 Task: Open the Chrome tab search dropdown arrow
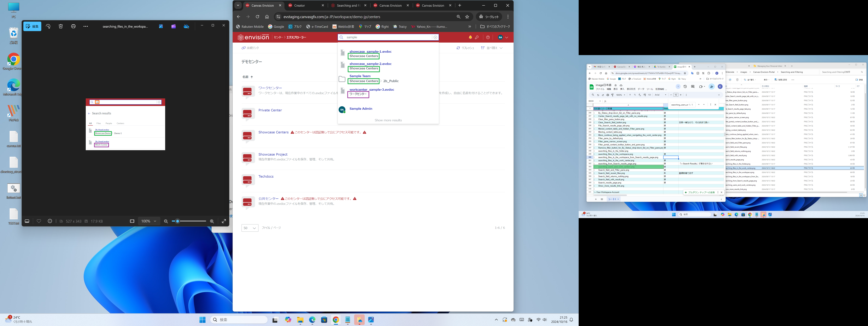(x=238, y=5)
